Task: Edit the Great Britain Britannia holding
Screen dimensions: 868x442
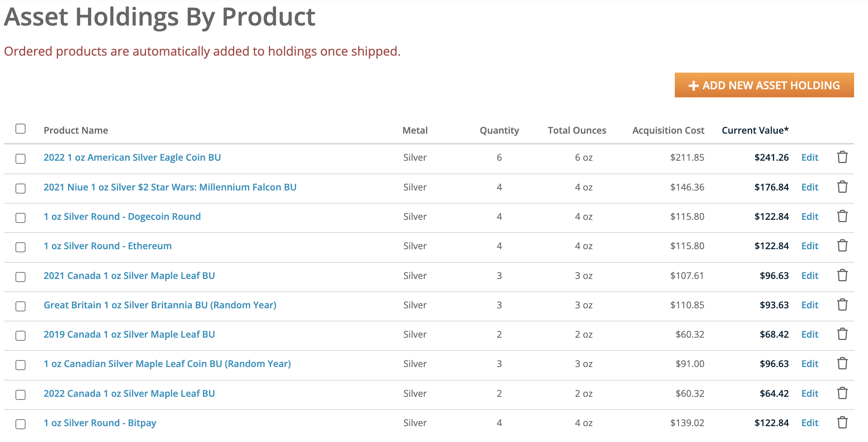Action: [x=810, y=305]
